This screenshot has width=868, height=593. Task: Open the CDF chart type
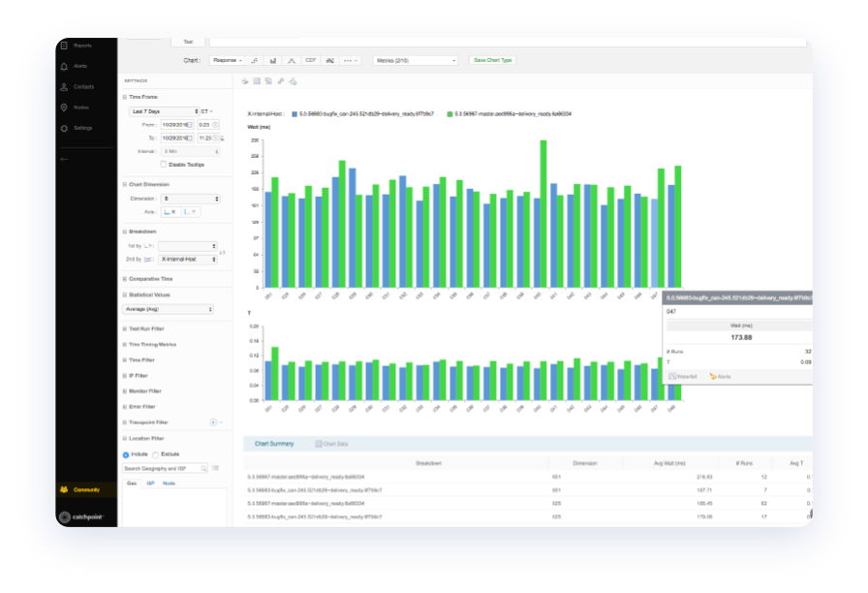tap(310, 60)
